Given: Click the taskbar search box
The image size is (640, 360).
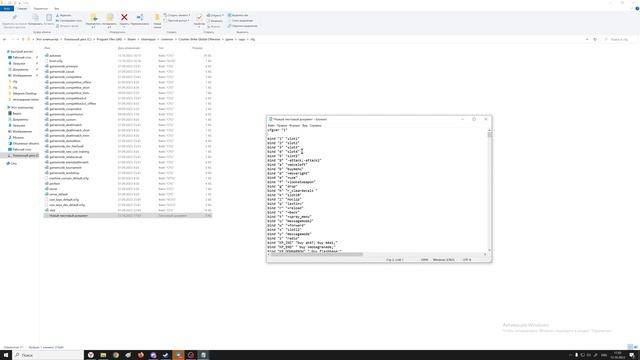Looking at the screenshot, I should 48,355.
